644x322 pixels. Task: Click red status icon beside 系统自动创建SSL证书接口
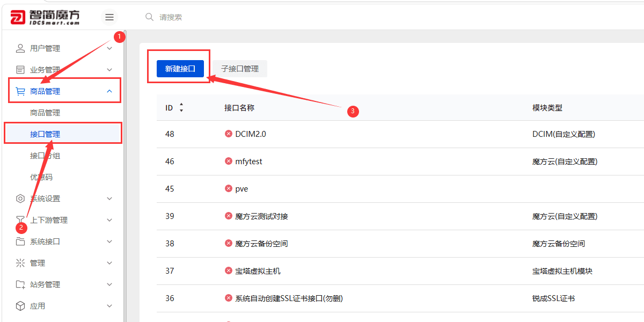229,298
